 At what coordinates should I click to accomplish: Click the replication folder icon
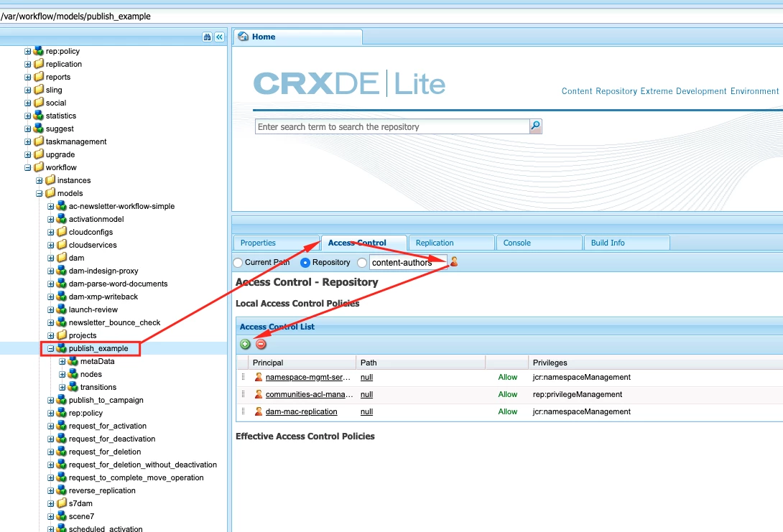(x=39, y=64)
